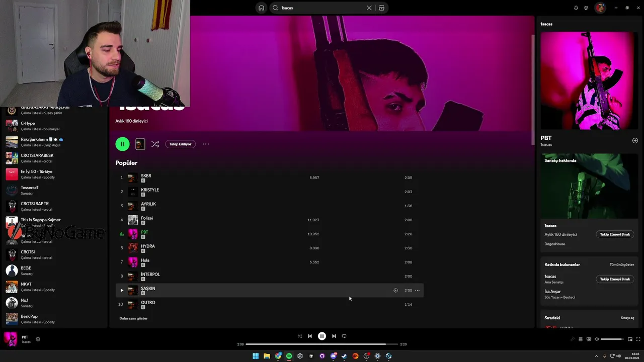Open Chrome from the taskbar
The width and height of the screenshot is (644, 362).
coord(278,356)
